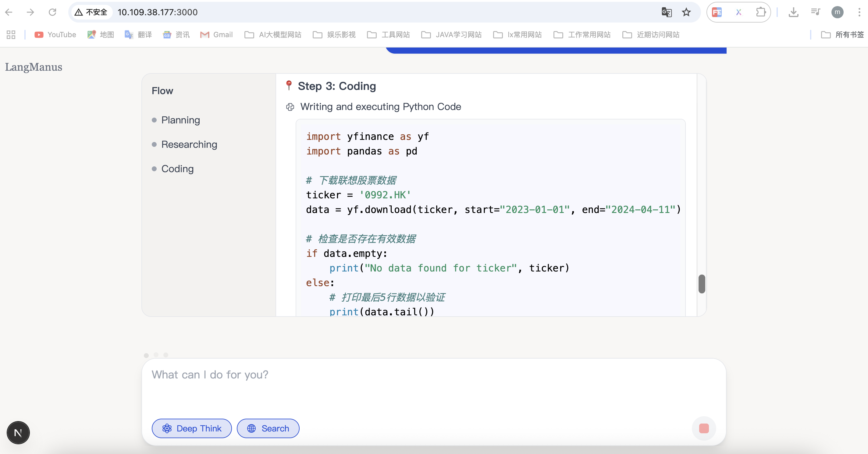This screenshot has height=454, width=868.
Task: Select Coding in the Flow list
Action: 177,169
